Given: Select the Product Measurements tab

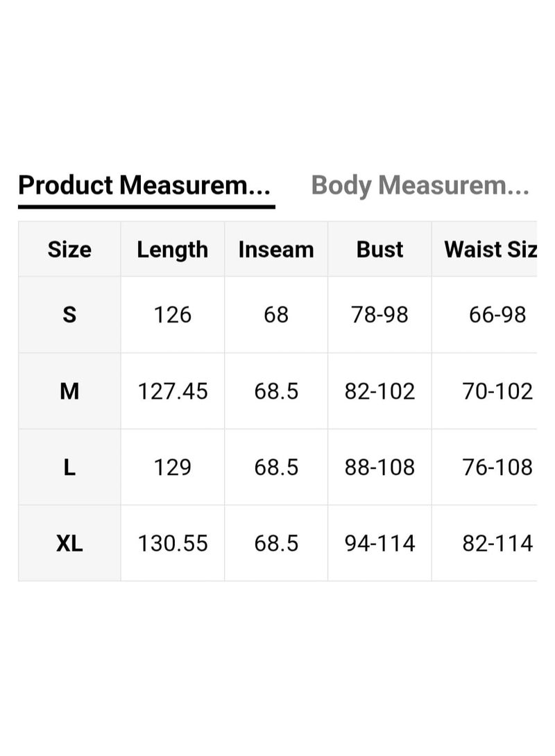Looking at the screenshot, I should pos(144,186).
